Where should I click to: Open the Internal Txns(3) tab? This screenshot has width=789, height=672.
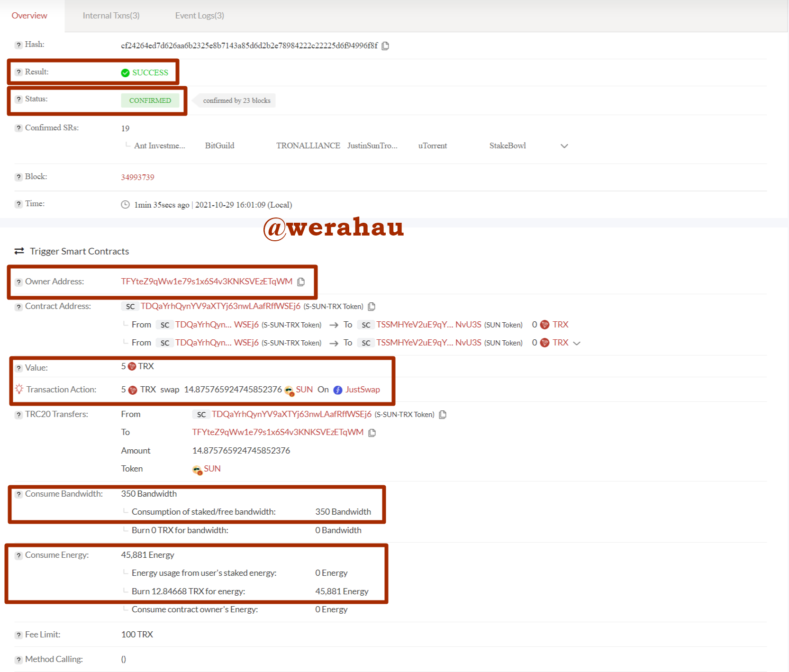point(111,16)
